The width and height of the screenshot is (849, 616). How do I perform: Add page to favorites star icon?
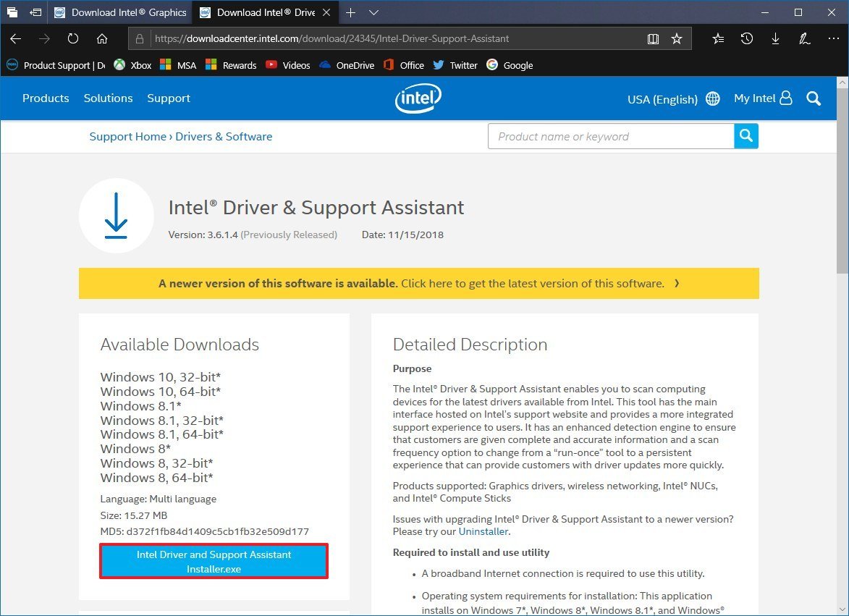[x=676, y=38]
